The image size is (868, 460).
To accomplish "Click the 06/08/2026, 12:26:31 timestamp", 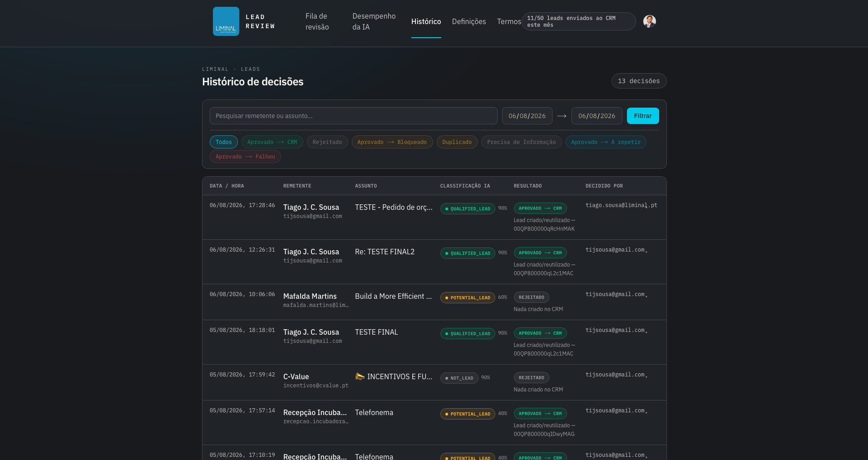I will click(x=242, y=250).
